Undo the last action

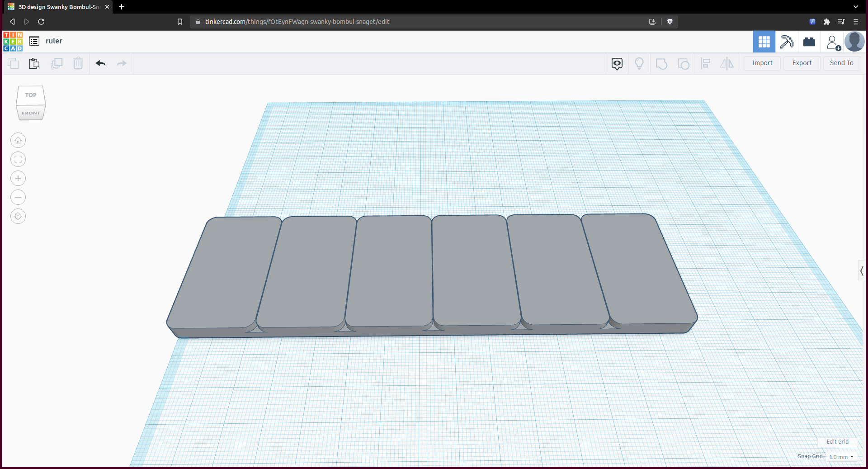click(x=100, y=63)
